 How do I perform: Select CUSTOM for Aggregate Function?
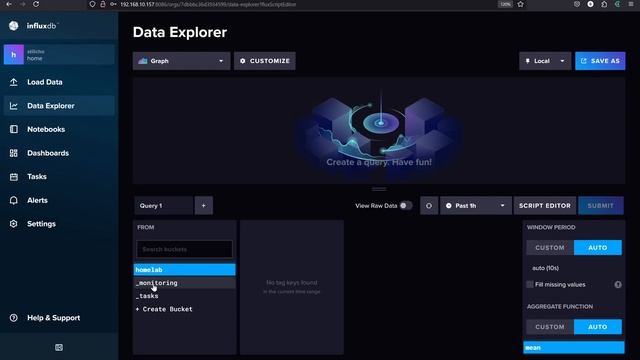(x=550, y=327)
